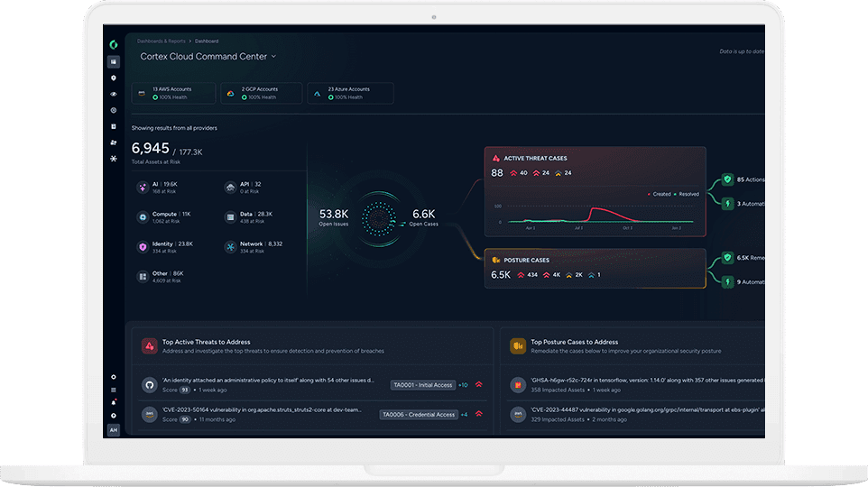Open the GHSA-h6gw-r52c-724r tensorflow posture case
This screenshot has width=868, height=487.
(x=648, y=381)
